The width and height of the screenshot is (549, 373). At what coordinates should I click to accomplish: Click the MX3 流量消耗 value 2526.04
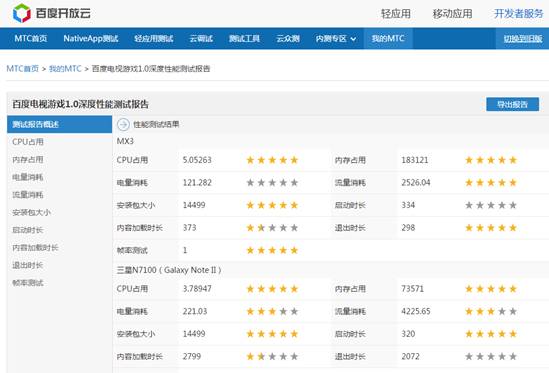click(x=416, y=182)
